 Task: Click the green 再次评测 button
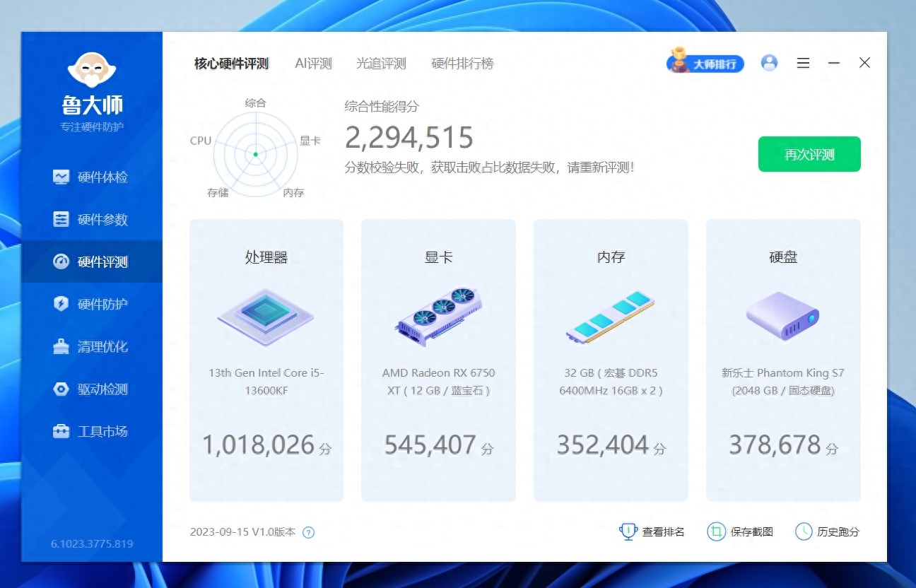(809, 154)
